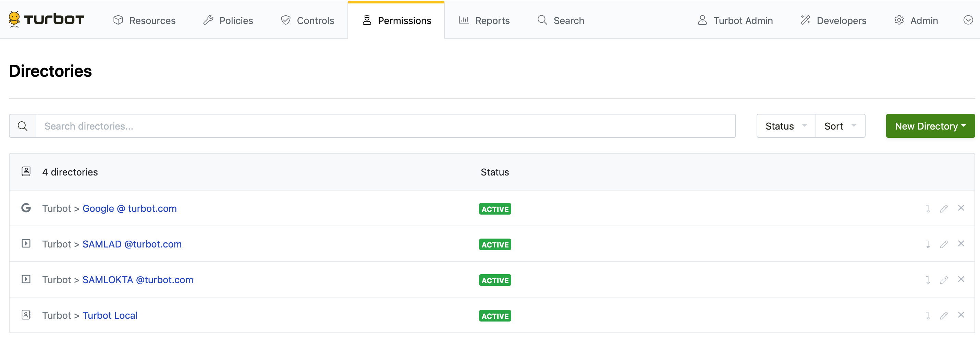The image size is (980, 351).
Task: Expand the New Directory dropdown button
Action: (x=930, y=126)
